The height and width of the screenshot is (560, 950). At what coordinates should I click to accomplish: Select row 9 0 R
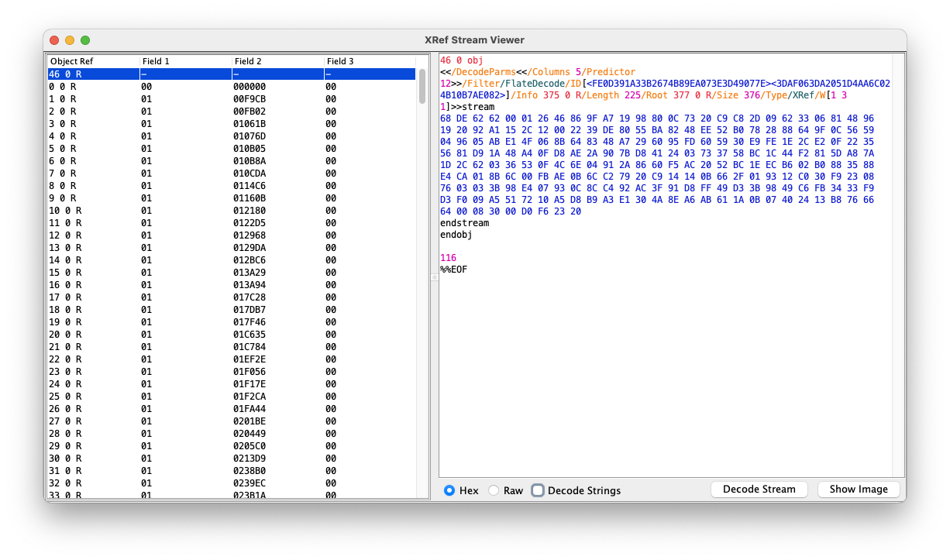pos(232,198)
